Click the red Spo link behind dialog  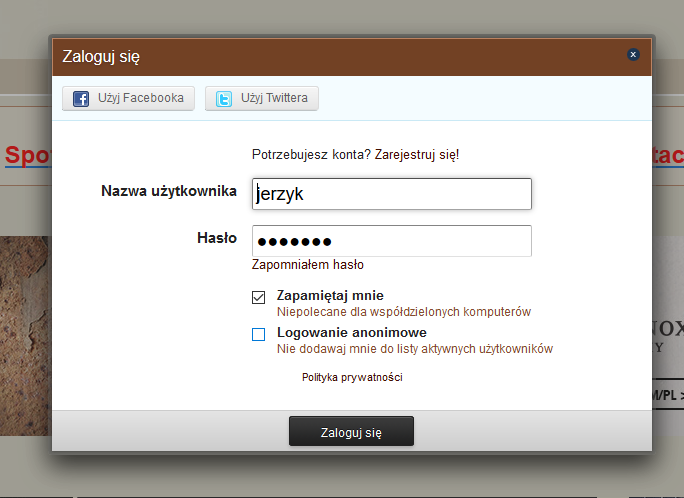tap(28, 155)
